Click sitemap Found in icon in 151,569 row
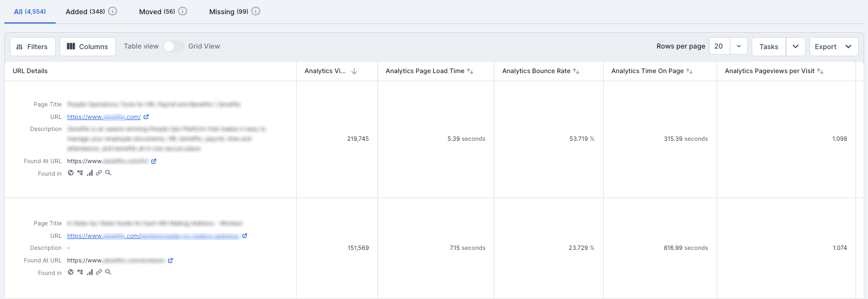868x299 pixels. click(80, 272)
